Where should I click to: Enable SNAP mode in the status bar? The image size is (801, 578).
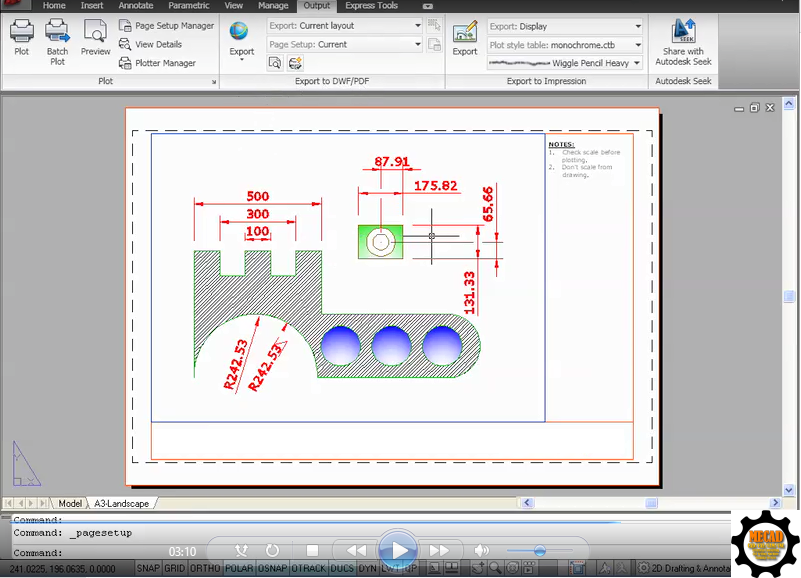pos(149,567)
